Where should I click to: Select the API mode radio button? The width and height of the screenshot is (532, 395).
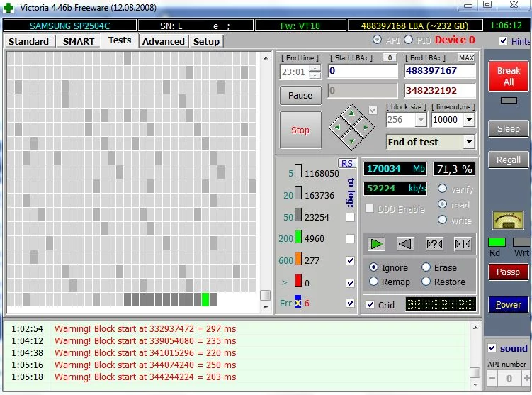pos(377,40)
